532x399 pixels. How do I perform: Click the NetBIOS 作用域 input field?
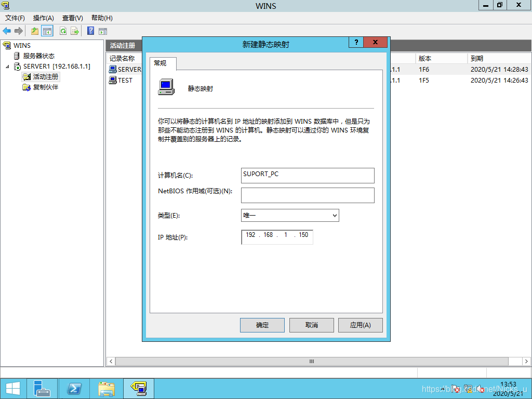pyautogui.click(x=308, y=195)
